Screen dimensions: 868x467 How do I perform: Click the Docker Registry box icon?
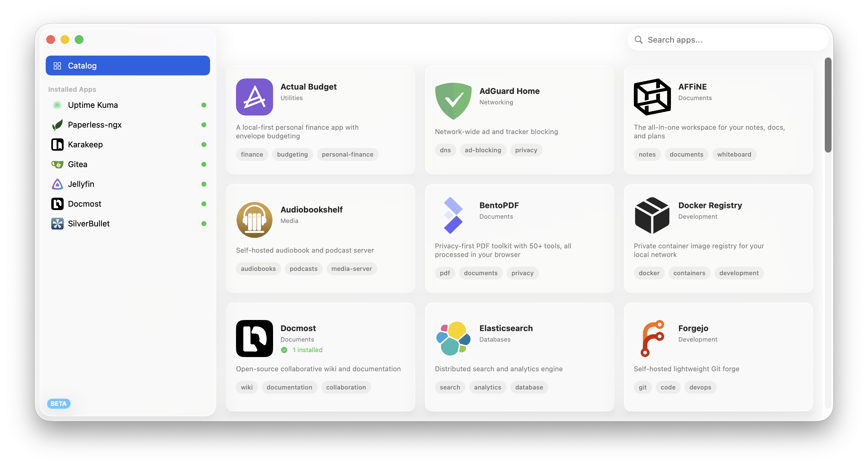coord(652,215)
